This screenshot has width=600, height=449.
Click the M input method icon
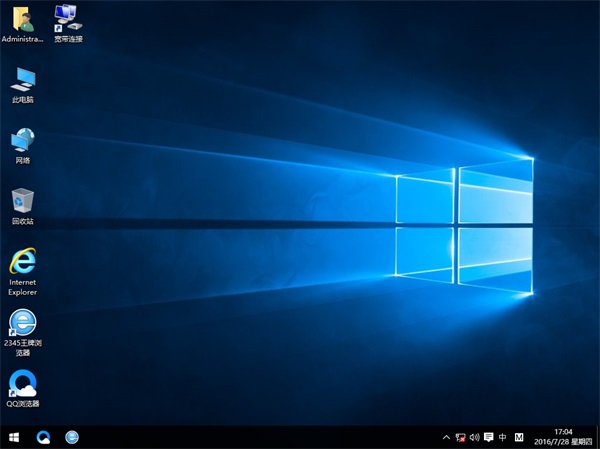tap(520, 437)
